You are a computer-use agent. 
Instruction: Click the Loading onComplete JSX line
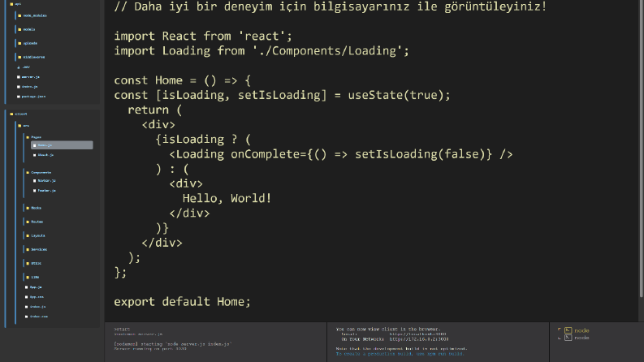pyautogui.click(x=341, y=154)
